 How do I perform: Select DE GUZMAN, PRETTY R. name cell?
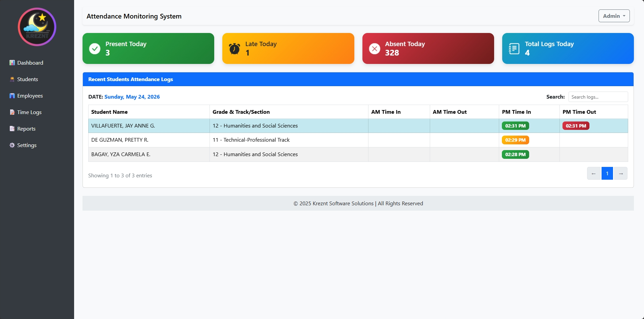(149, 140)
